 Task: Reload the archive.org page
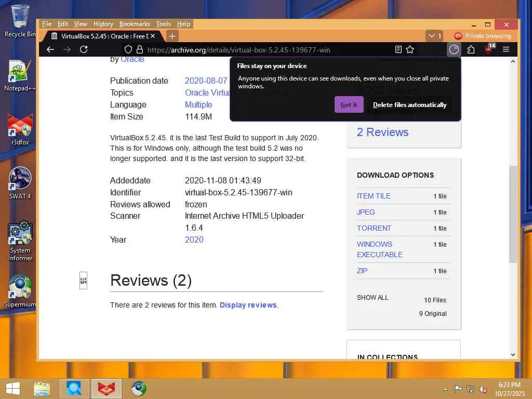[x=84, y=49]
